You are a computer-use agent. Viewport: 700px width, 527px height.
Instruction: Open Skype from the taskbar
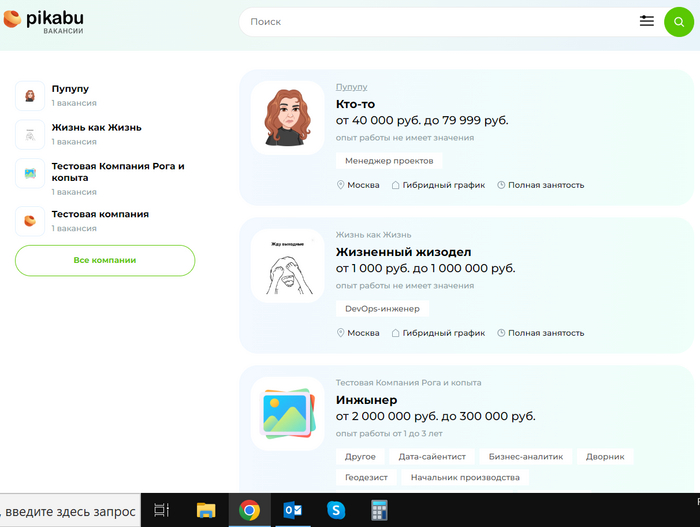coord(336,510)
